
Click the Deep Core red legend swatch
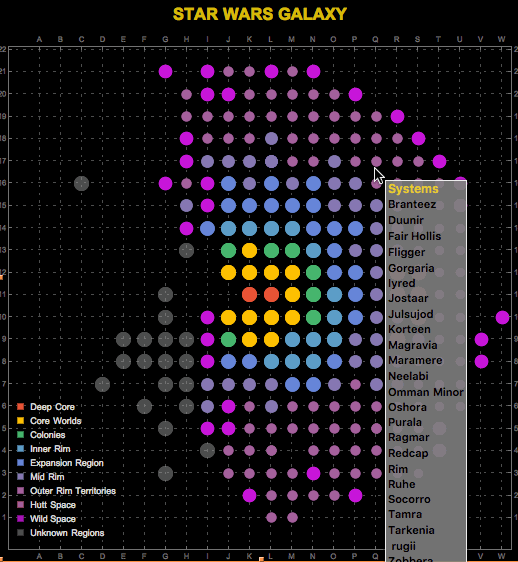[x=20, y=407]
